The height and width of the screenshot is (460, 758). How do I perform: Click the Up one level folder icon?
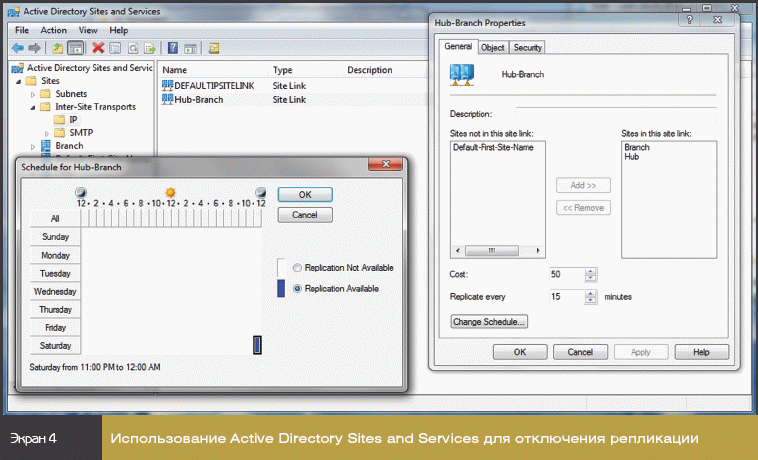tap(58, 47)
